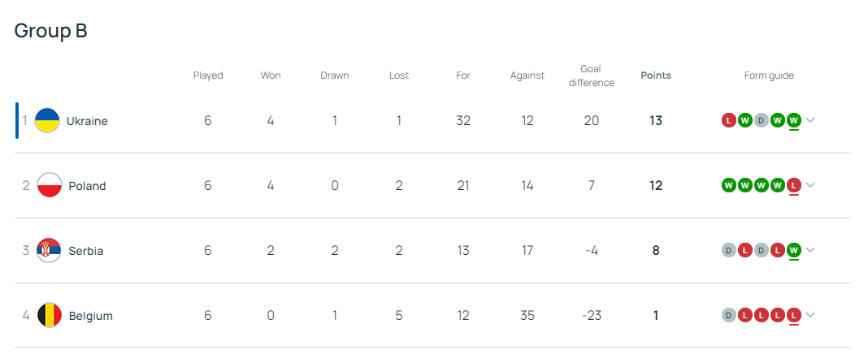This screenshot has height=358, width=868.
Task: Click Poland's latest loss form badge
Action: click(x=794, y=186)
